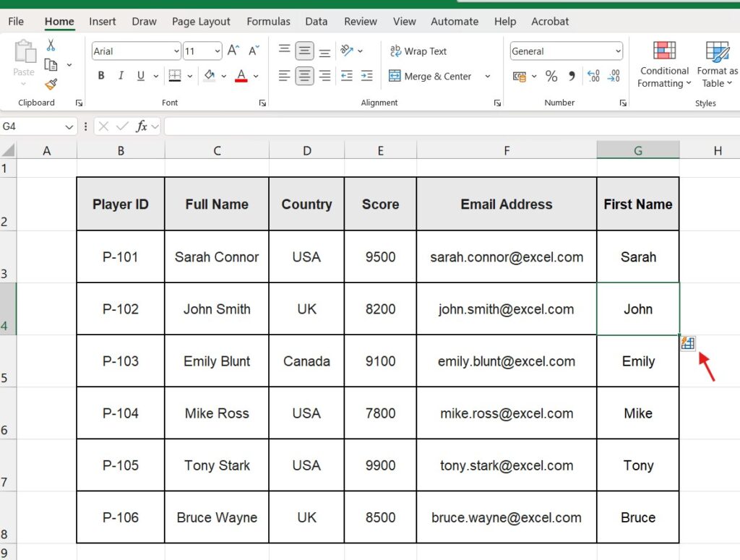Toggle Wrap Text for the cell
Image resolution: width=740 pixels, height=560 pixels.
click(x=418, y=51)
